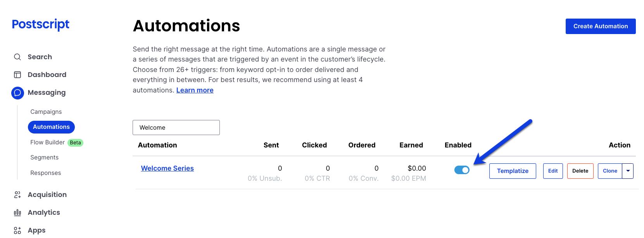Select Automations in the sidebar

tap(51, 127)
